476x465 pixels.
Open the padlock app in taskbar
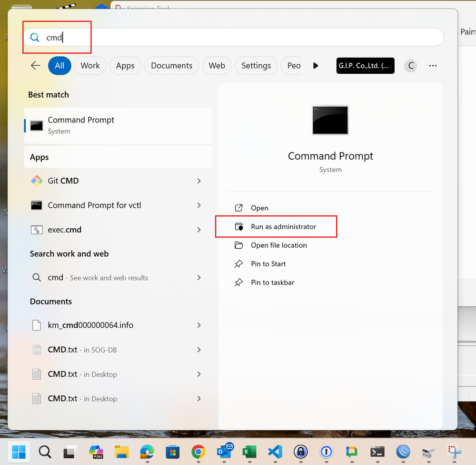point(301,452)
